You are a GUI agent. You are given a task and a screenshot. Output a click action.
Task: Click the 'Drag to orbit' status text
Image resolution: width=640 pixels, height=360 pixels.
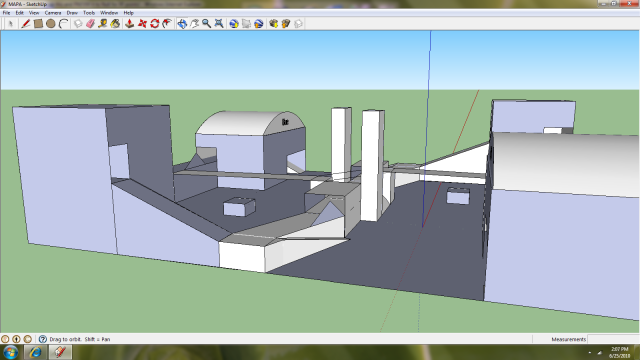pos(80,339)
